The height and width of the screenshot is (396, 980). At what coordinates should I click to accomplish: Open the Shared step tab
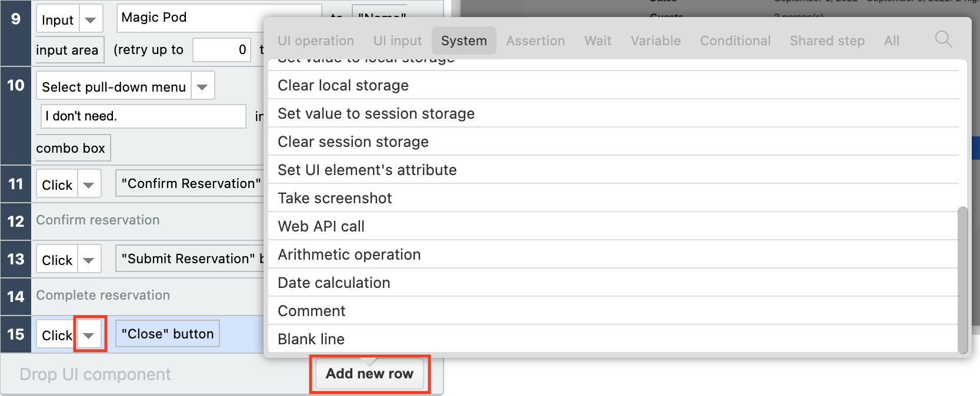(x=827, y=41)
